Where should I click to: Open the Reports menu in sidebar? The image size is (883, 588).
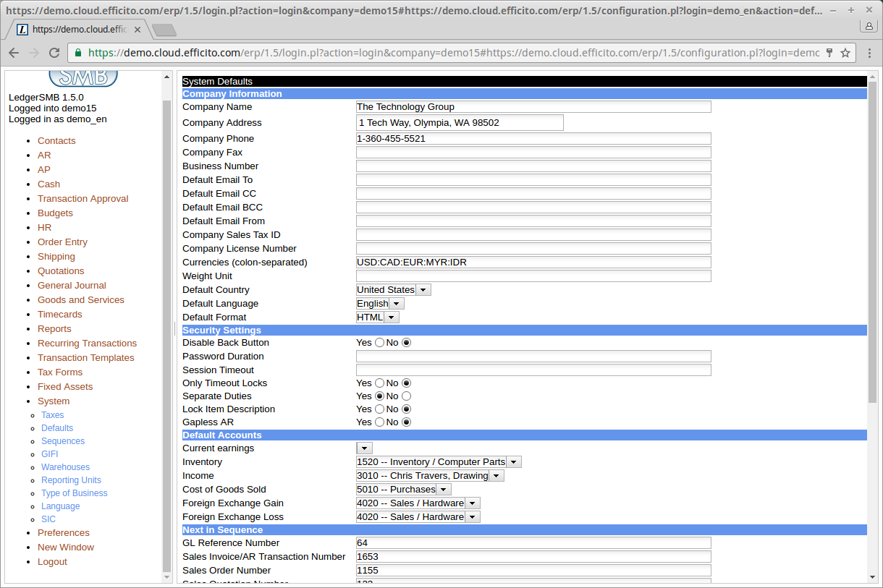point(54,329)
